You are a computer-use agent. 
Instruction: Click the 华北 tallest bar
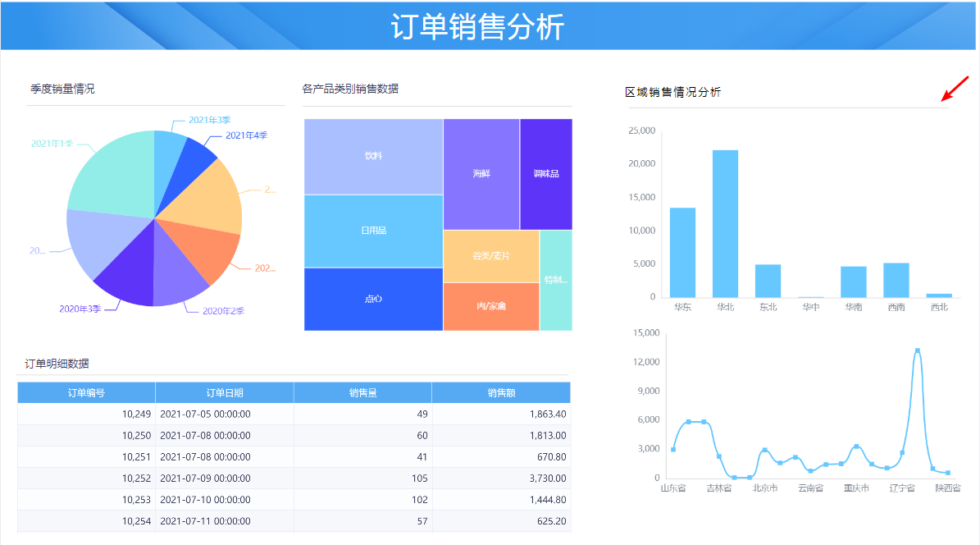tap(725, 224)
